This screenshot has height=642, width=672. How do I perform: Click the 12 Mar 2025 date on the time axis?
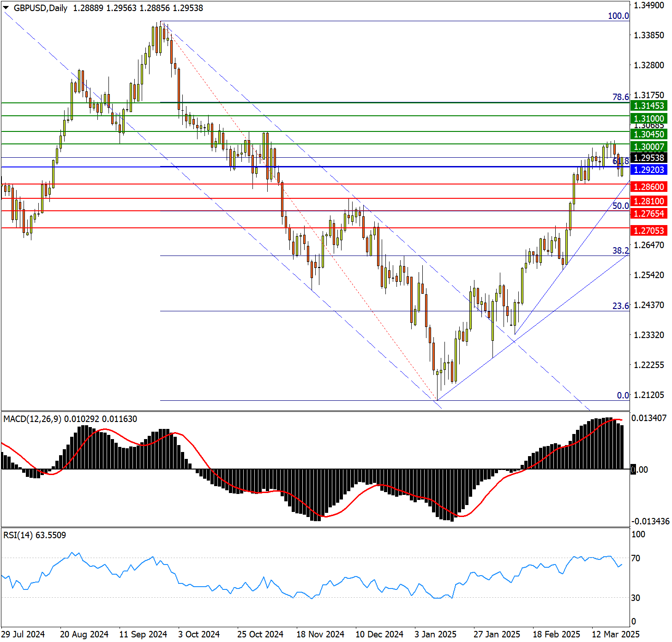click(616, 634)
